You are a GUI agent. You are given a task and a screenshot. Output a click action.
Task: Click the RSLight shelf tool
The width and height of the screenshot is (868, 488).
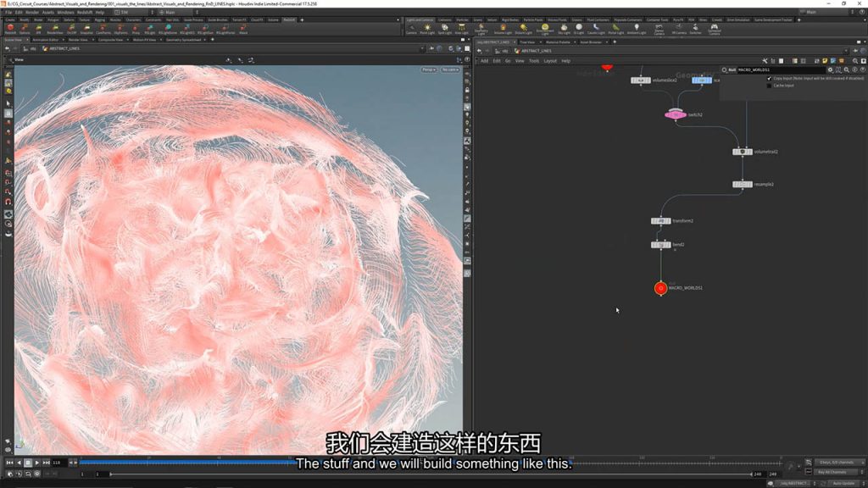(150, 28)
